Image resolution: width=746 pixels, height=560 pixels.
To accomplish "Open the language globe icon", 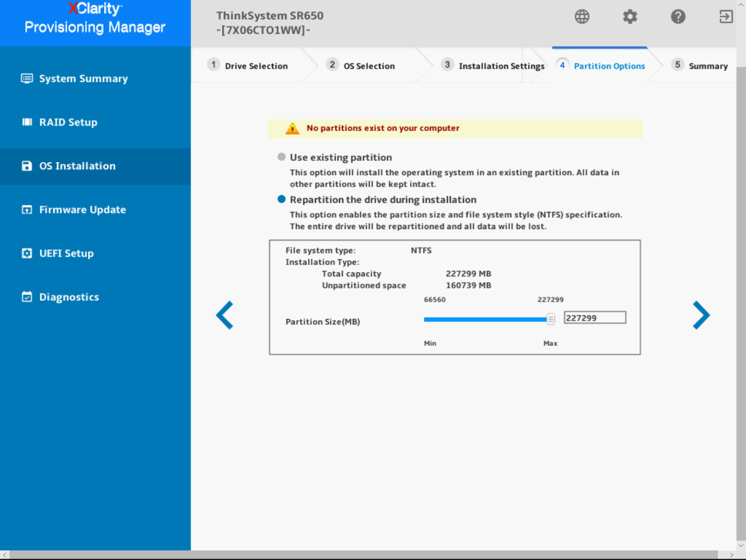I will pyautogui.click(x=582, y=17).
